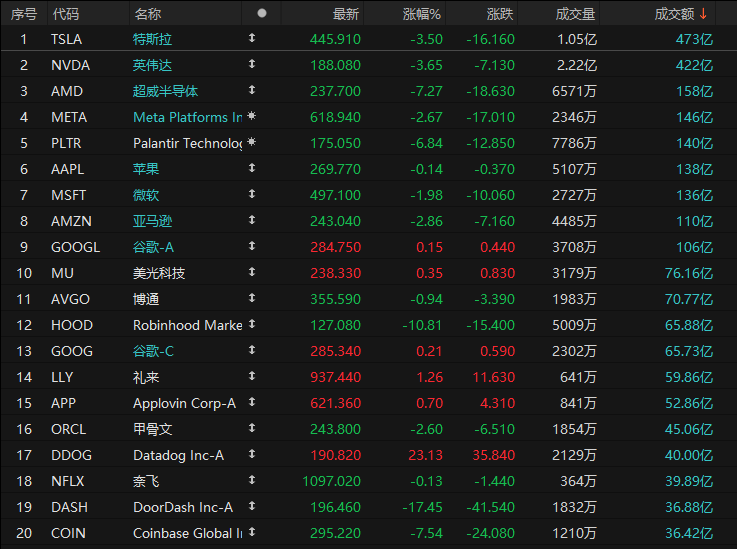Click the star icon in META row

[252, 116]
